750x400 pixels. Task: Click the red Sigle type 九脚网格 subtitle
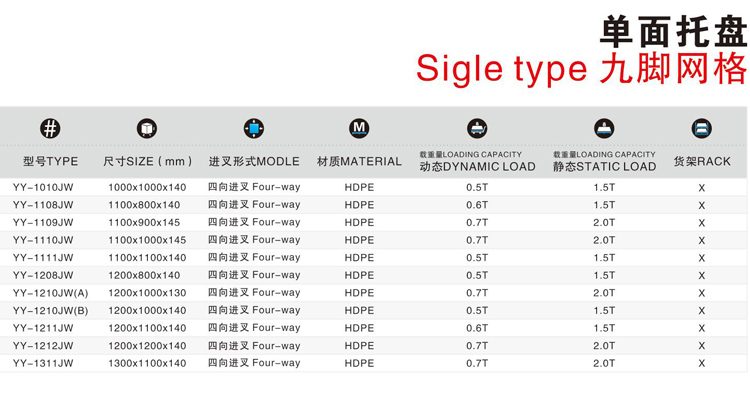581,69
